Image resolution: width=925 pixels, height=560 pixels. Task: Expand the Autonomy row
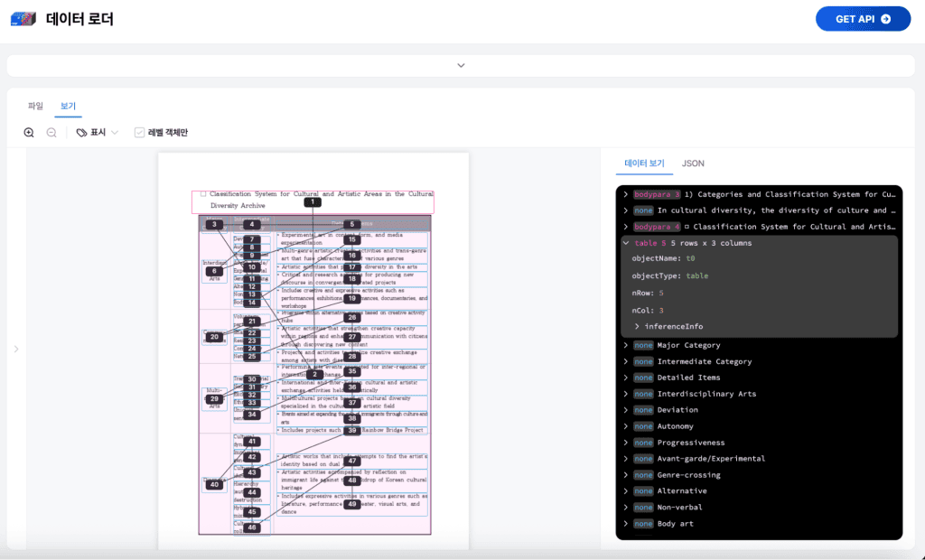click(x=626, y=426)
